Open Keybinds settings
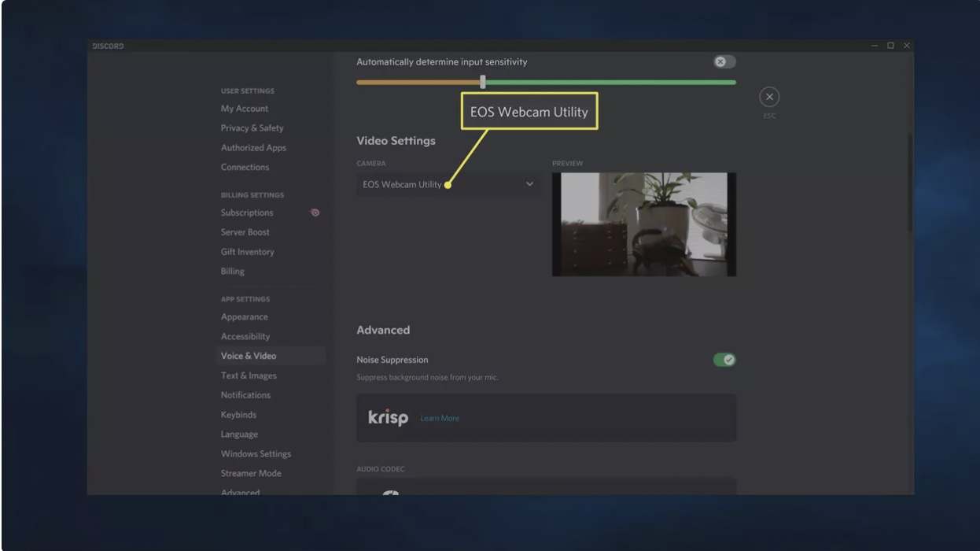Image resolution: width=980 pixels, height=551 pixels. pos(238,415)
